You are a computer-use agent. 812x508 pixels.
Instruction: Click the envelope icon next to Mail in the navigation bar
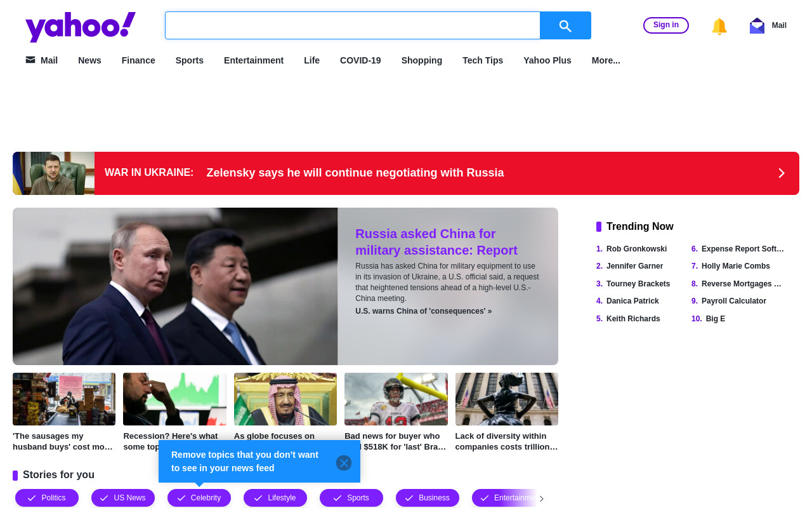30,60
